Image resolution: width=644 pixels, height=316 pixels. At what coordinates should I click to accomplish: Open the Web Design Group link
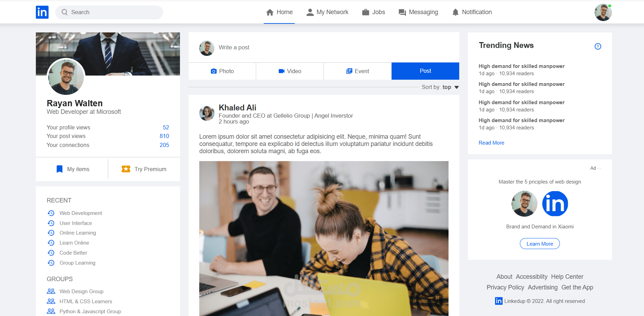[x=81, y=292]
